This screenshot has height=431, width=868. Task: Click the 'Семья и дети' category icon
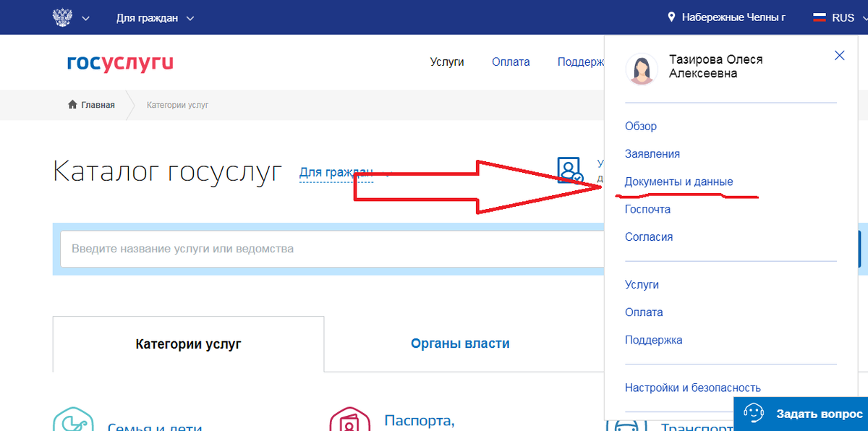74,418
